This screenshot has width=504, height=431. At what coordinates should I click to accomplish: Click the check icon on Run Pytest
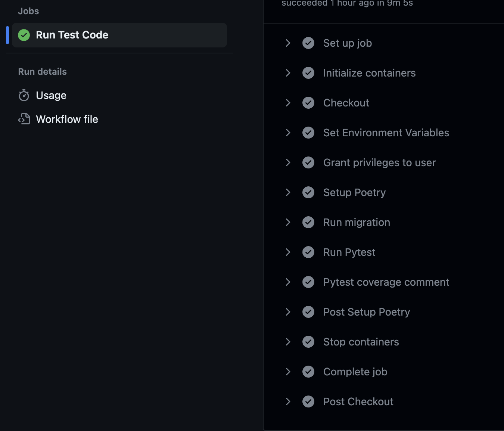308,252
